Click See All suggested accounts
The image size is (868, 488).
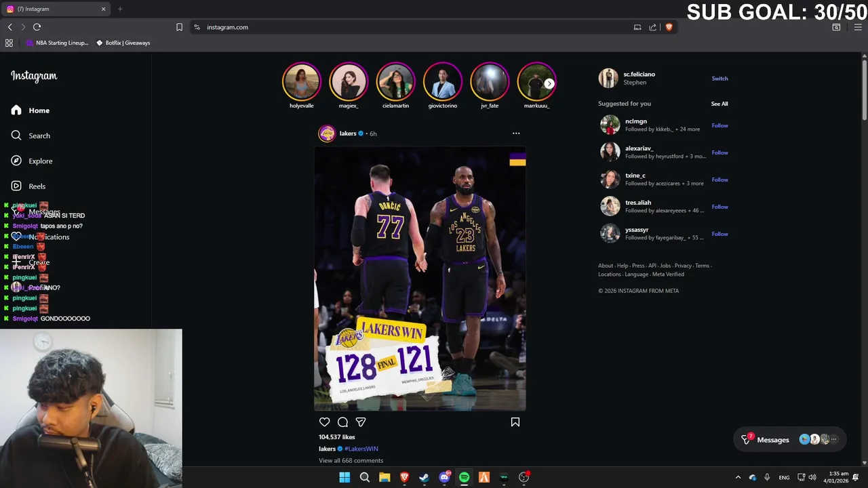coord(719,104)
